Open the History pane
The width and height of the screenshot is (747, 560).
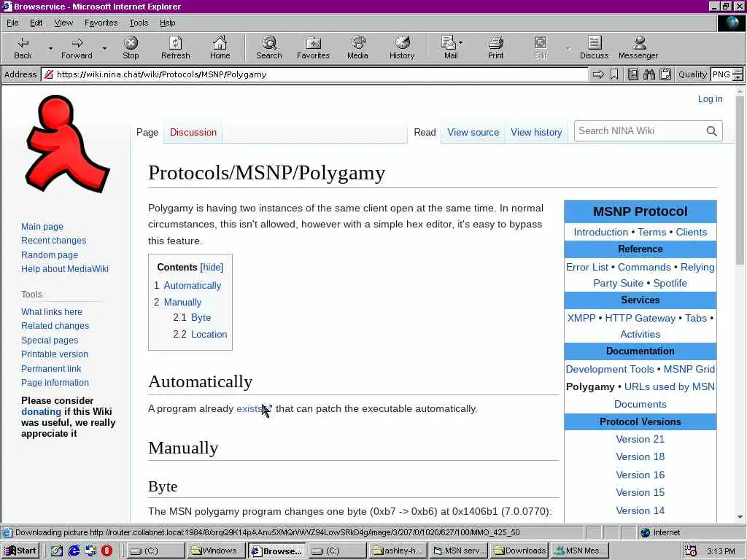pyautogui.click(x=402, y=47)
